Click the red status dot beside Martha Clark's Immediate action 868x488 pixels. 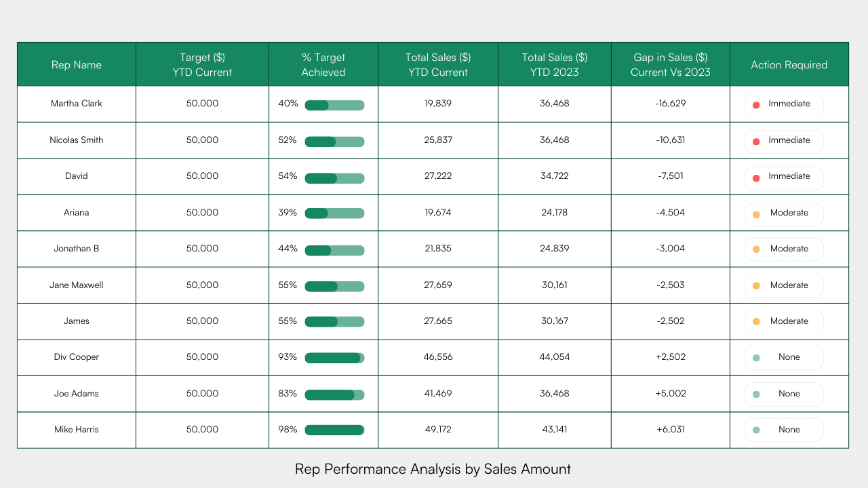(x=755, y=104)
